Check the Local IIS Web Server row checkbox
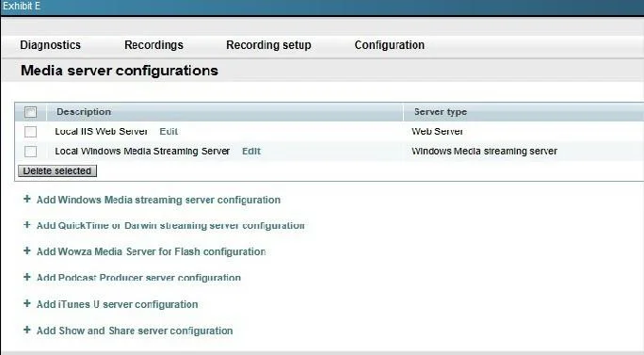 click(30, 132)
